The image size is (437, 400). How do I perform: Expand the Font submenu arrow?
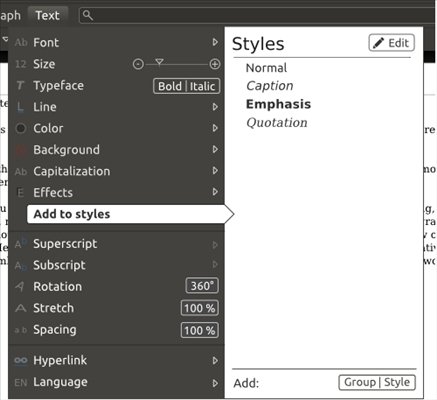point(215,42)
